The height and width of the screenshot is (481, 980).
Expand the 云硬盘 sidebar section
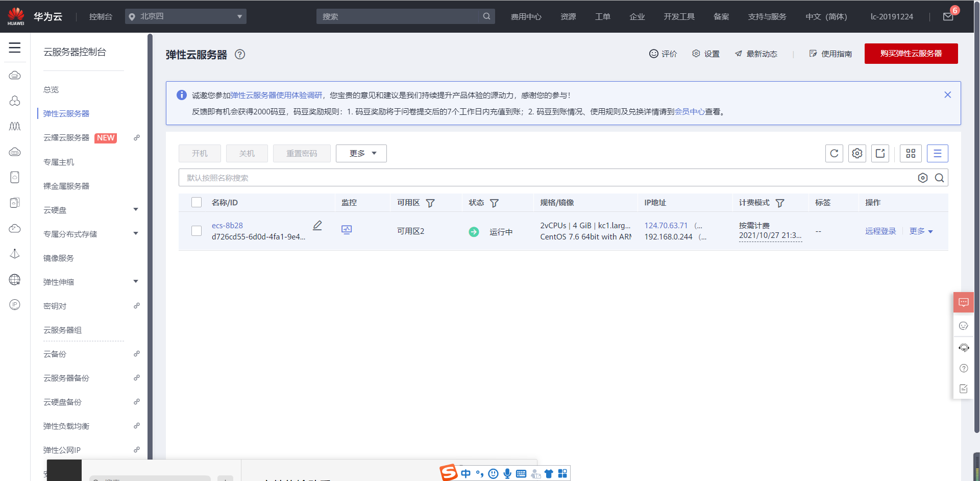pyautogui.click(x=136, y=210)
